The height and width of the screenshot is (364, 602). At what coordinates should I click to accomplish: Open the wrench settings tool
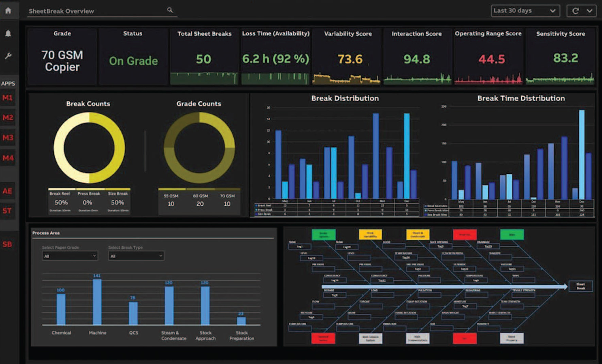click(x=8, y=56)
